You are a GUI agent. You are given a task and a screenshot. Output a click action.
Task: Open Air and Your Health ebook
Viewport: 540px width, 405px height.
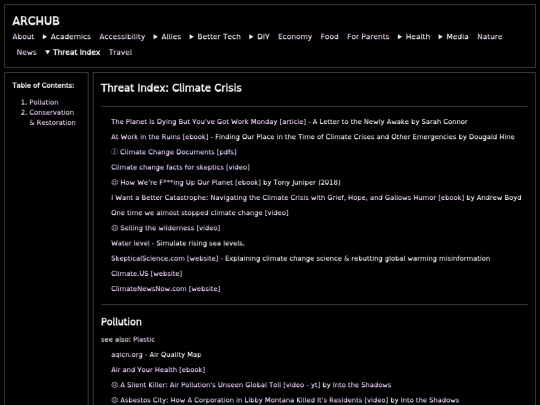tap(158, 370)
